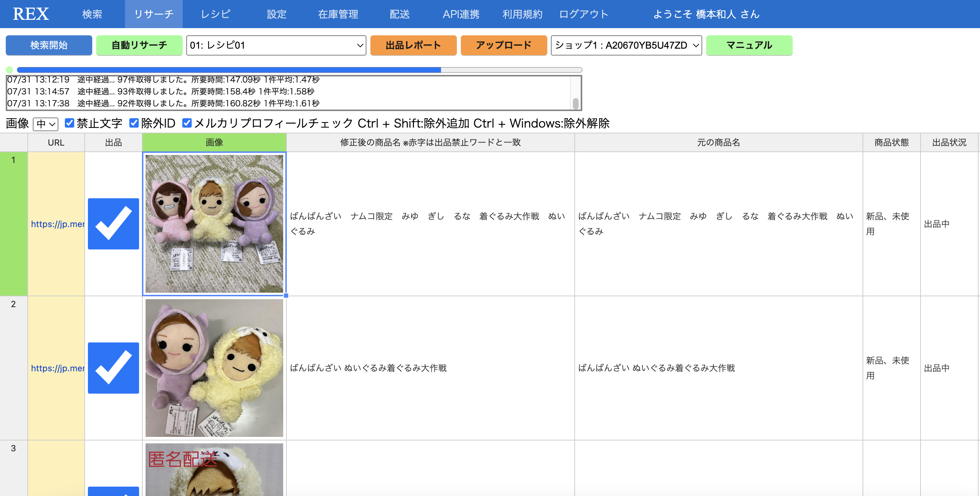This screenshot has height=496, width=980.
Task: Open the 検索 menu
Action: click(x=92, y=14)
